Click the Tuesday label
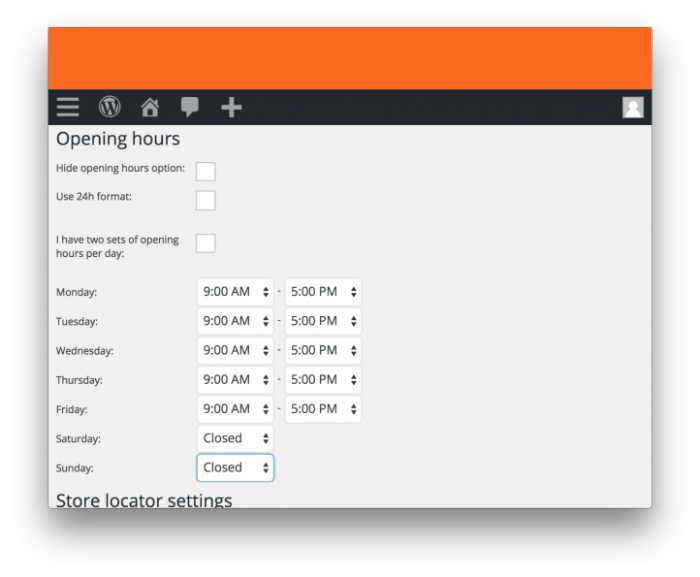The height and width of the screenshot is (577, 700). 77,322
